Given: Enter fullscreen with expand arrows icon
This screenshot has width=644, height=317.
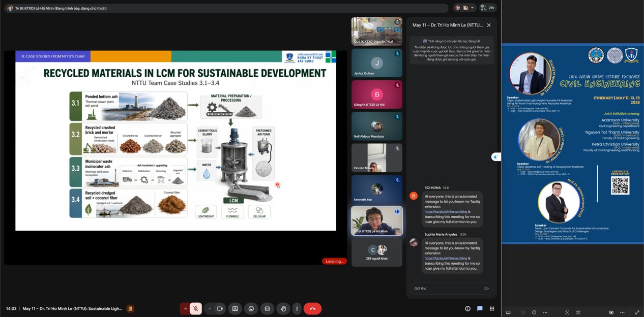Looking at the screenshot, I should [x=637, y=312].
